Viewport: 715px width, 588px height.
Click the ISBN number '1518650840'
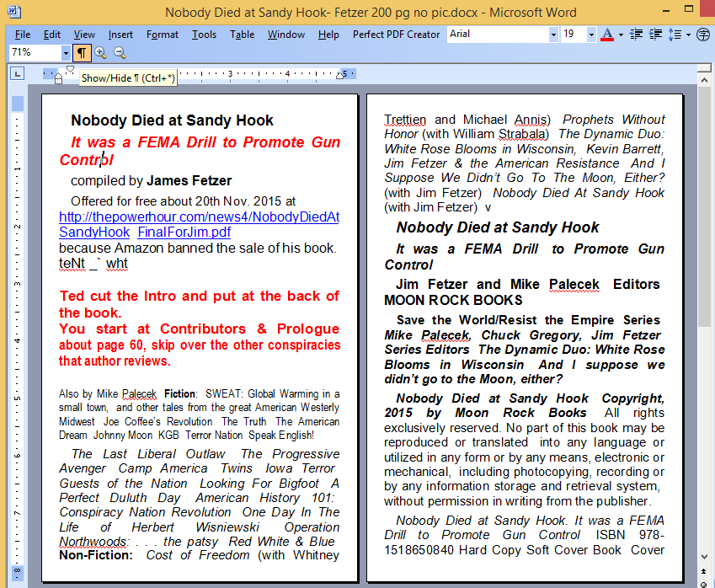coord(419,550)
